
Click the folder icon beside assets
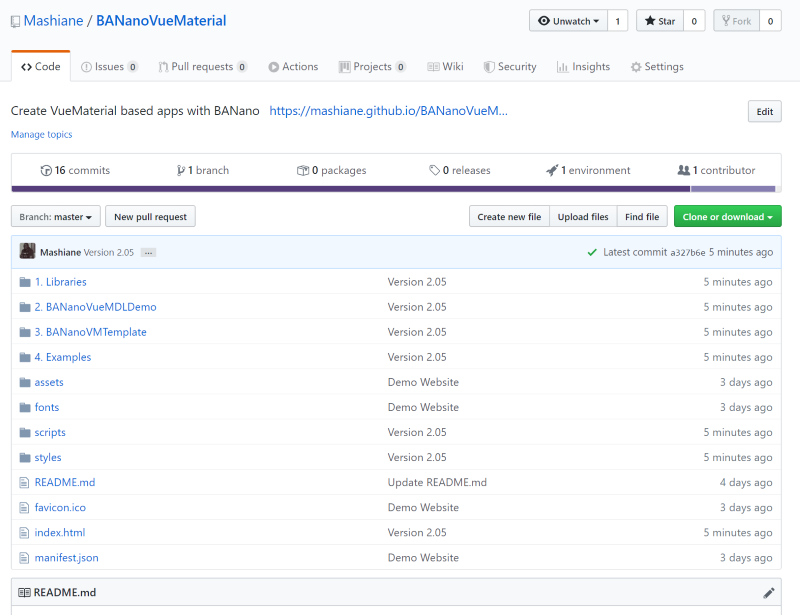pyautogui.click(x=25, y=382)
